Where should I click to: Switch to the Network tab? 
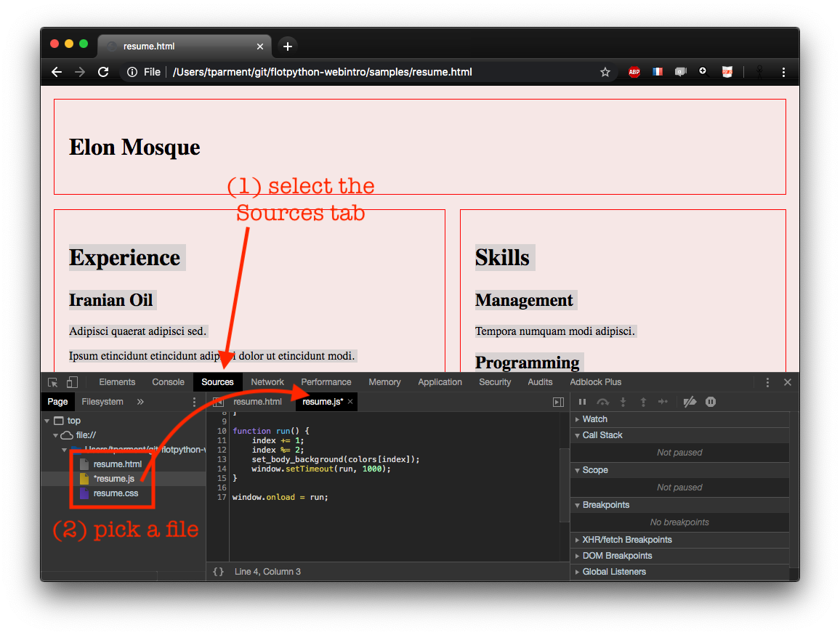pos(267,382)
